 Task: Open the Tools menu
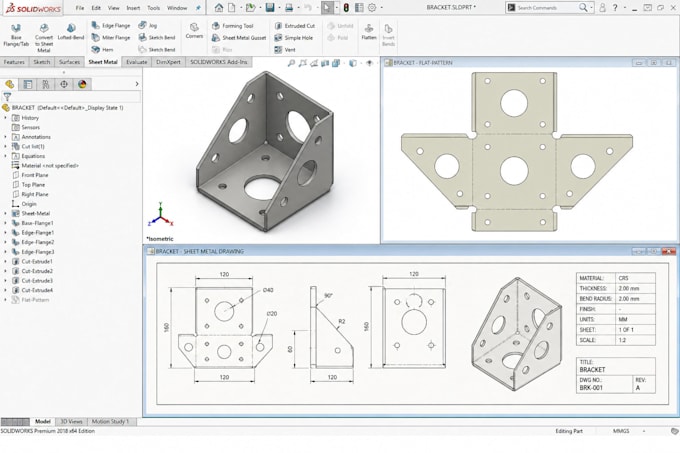pyautogui.click(x=154, y=8)
